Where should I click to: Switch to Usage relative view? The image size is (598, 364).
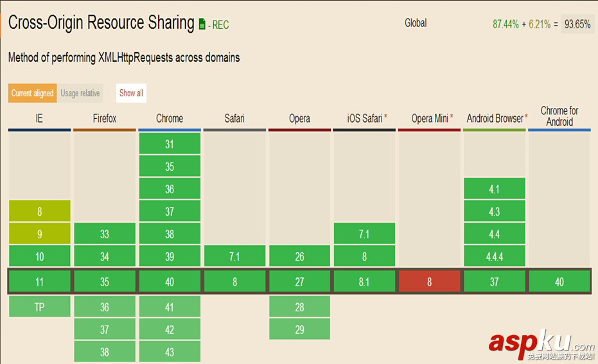tap(80, 93)
